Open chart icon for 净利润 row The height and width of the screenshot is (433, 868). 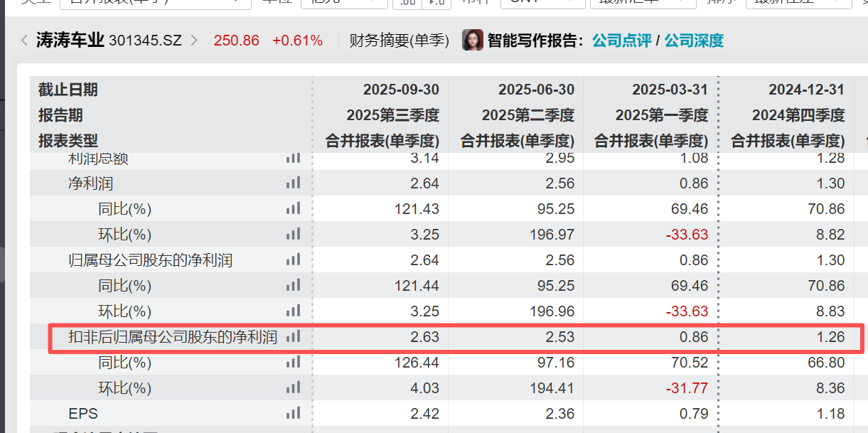pos(293,183)
